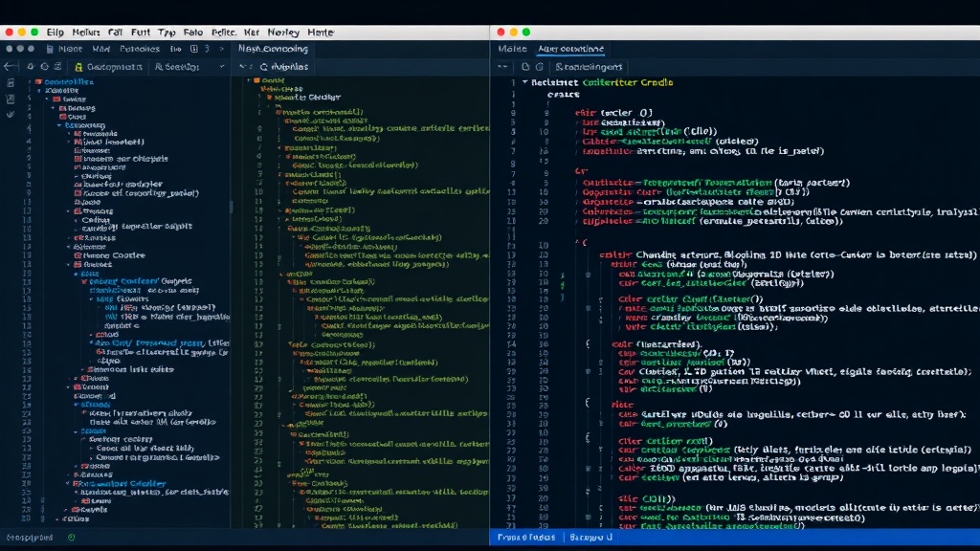The width and height of the screenshot is (980, 551).
Task: Open the "Furt" menu in the left window
Action: tap(141, 33)
